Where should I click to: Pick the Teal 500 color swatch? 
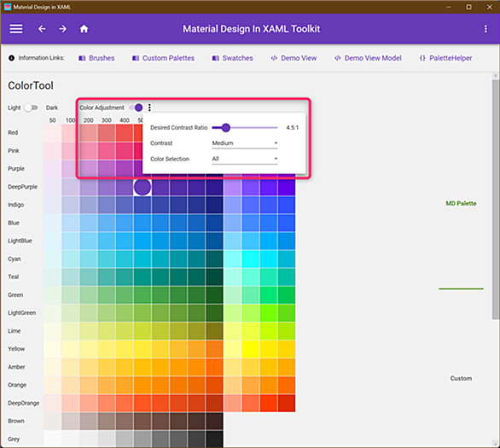coord(142,277)
